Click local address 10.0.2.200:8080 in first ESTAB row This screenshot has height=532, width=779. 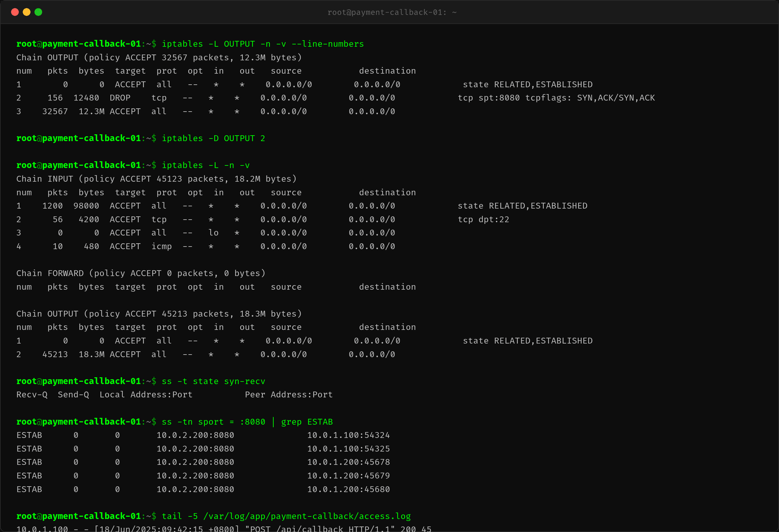click(195, 435)
